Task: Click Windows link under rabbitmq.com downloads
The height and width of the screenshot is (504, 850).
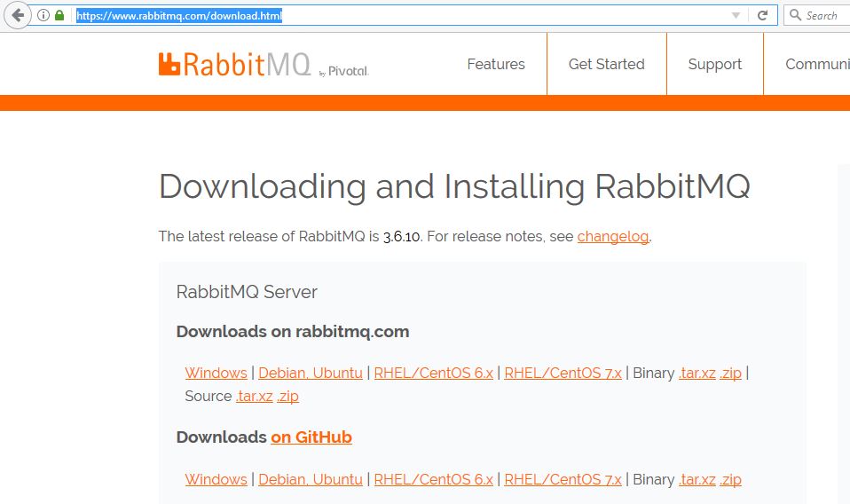Action: [x=216, y=373]
